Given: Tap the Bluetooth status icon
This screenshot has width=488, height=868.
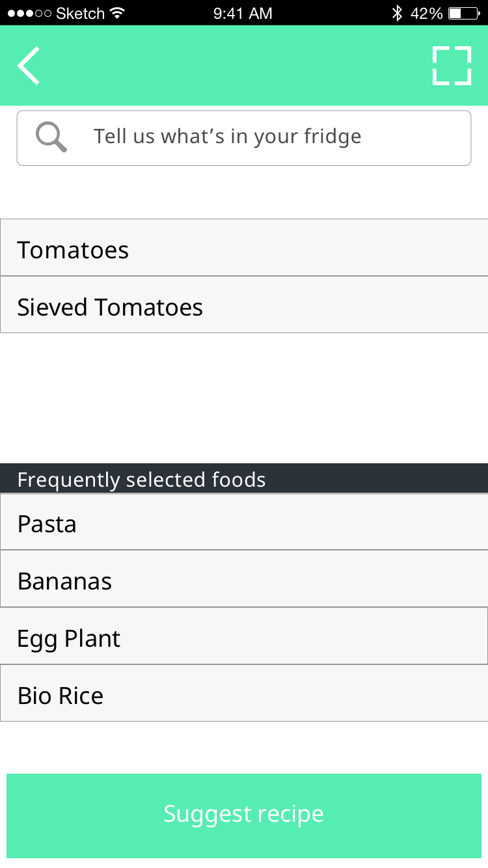Looking at the screenshot, I should click(397, 13).
